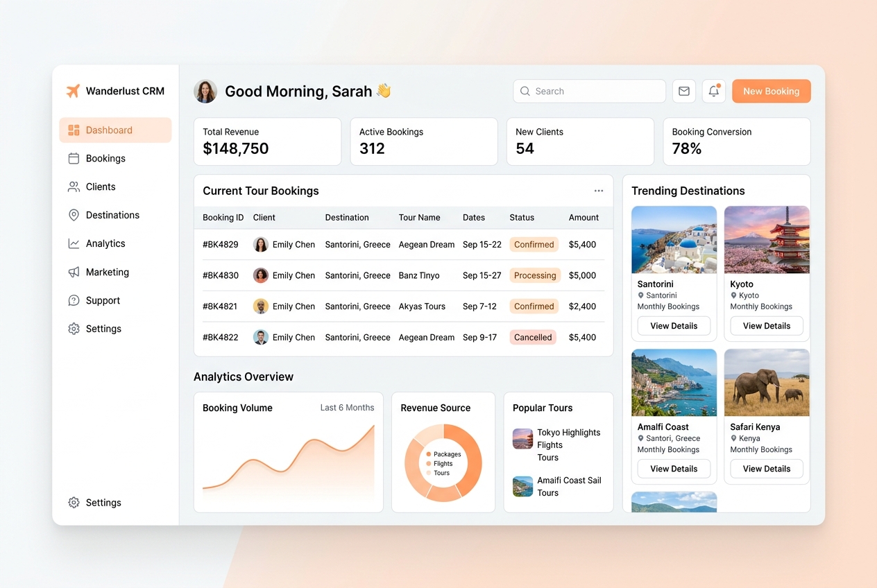877x588 pixels.
Task: Click Confirmed status badge for #BK4821
Action: pyautogui.click(x=534, y=306)
